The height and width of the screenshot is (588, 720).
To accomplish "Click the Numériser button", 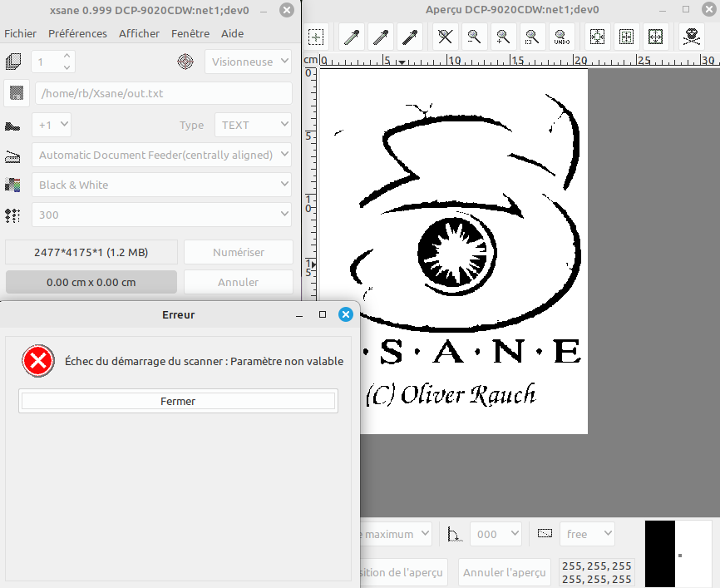I will (239, 252).
